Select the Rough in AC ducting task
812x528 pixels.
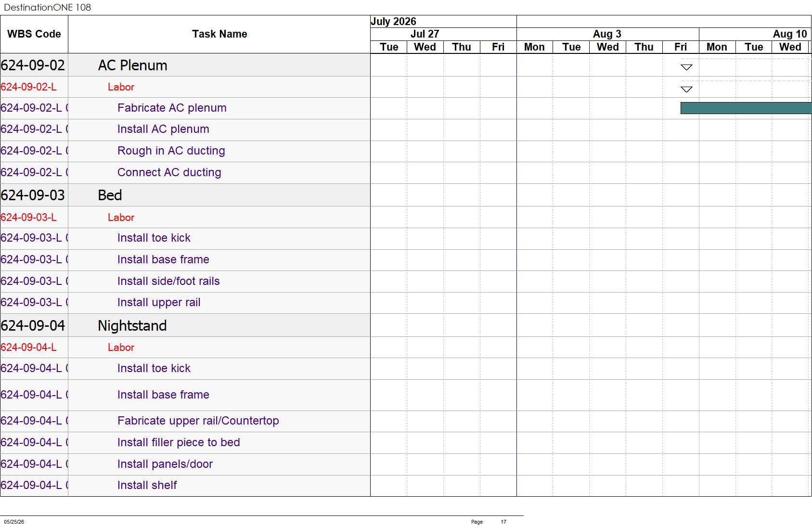(x=171, y=151)
